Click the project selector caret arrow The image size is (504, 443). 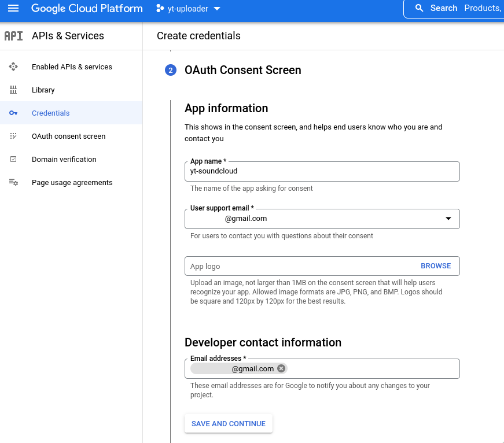pyautogui.click(x=217, y=9)
